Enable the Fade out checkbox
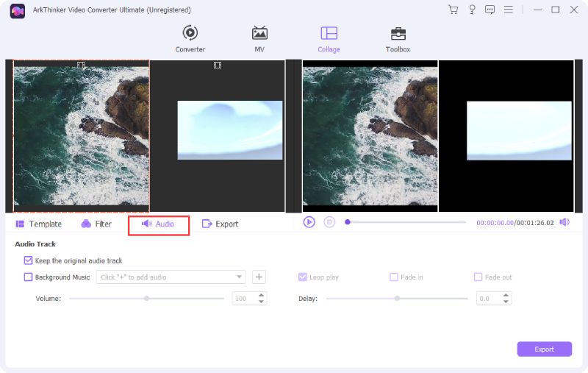This screenshot has height=373, width=588. (478, 277)
